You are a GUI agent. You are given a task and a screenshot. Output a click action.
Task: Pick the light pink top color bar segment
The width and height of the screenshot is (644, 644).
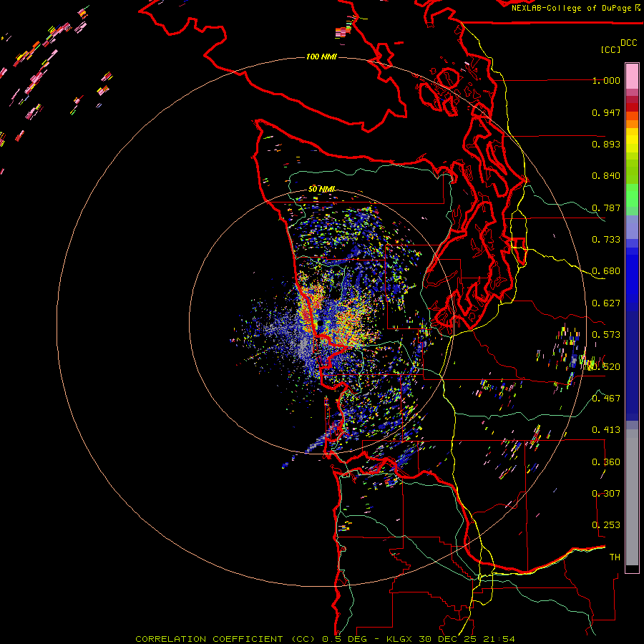pos(632,76)
